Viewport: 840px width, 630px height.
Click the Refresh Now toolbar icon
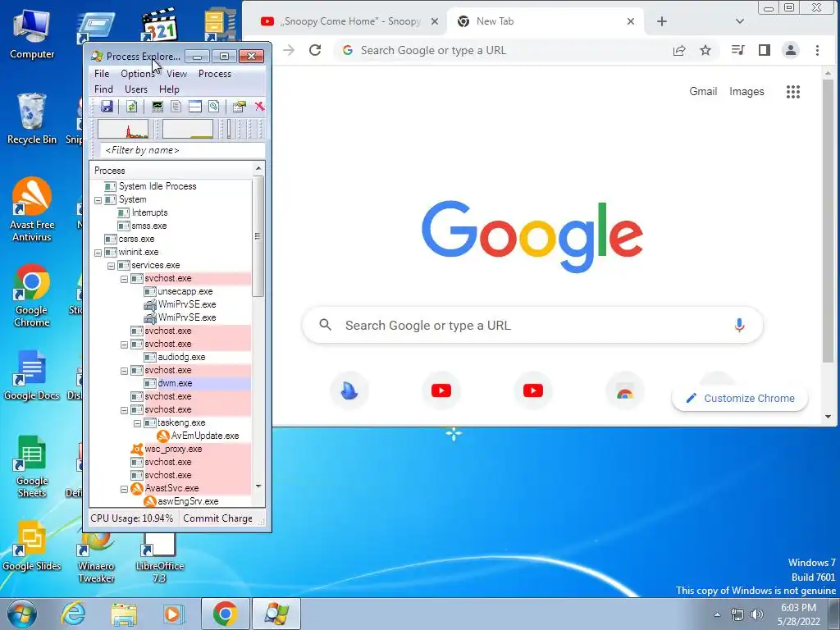tap(131, 106)
